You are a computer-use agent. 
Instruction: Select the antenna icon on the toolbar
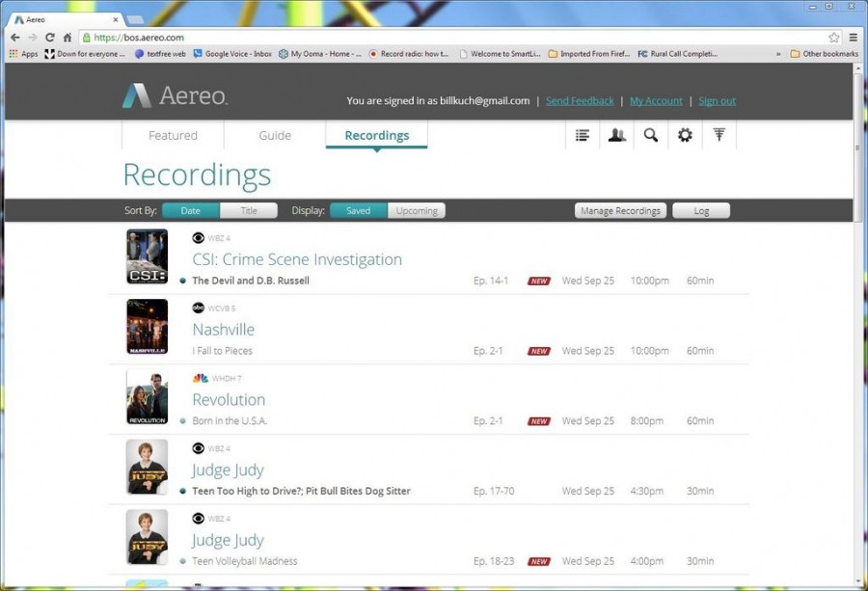pos(719,135)
